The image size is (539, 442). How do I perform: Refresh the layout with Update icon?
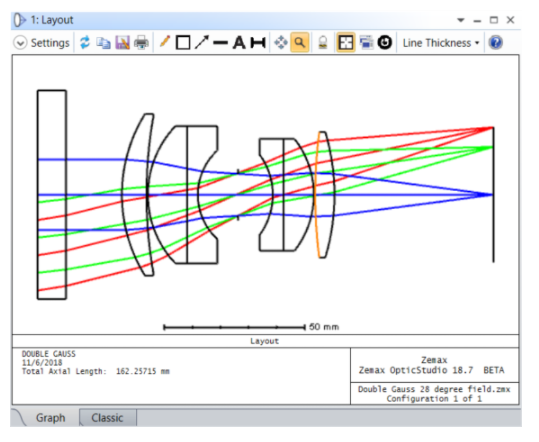[85, 43]
